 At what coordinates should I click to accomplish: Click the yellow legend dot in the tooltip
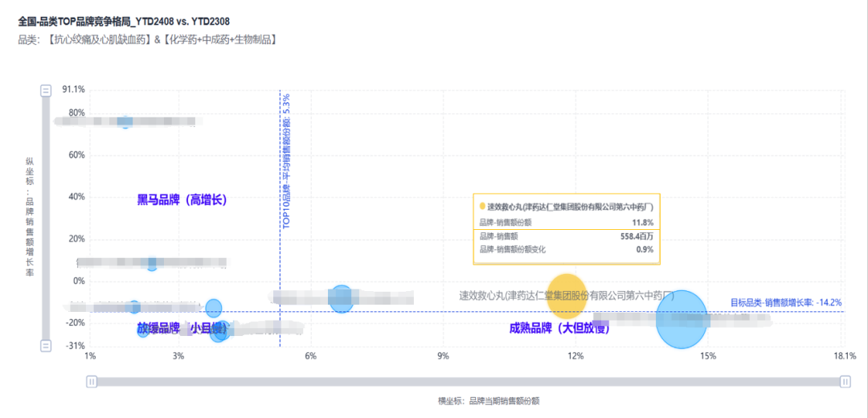[x=482, y=207]
